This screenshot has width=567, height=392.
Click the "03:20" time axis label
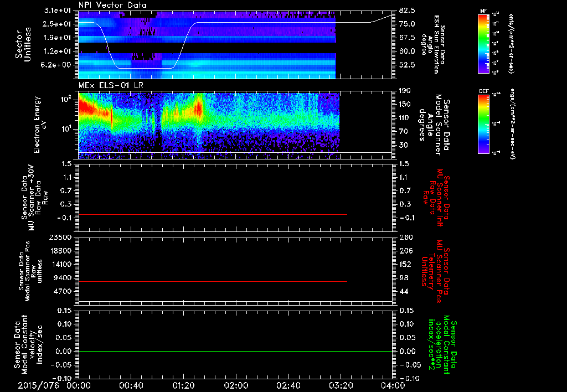tap(341, 385)
